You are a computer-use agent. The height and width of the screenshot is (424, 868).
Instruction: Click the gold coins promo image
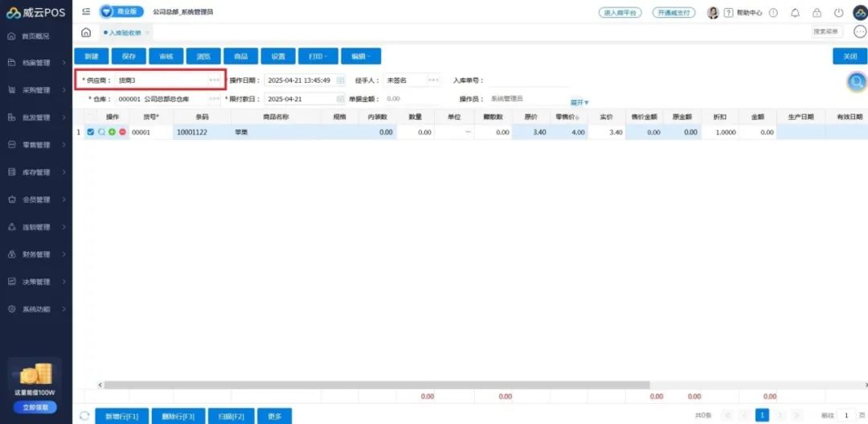36,375
